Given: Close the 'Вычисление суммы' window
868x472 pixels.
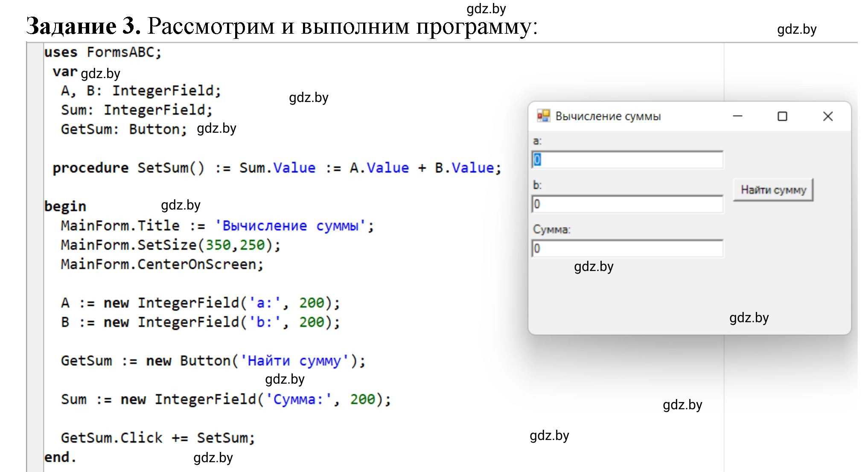Looking at the screenshot, I should 828,116.
